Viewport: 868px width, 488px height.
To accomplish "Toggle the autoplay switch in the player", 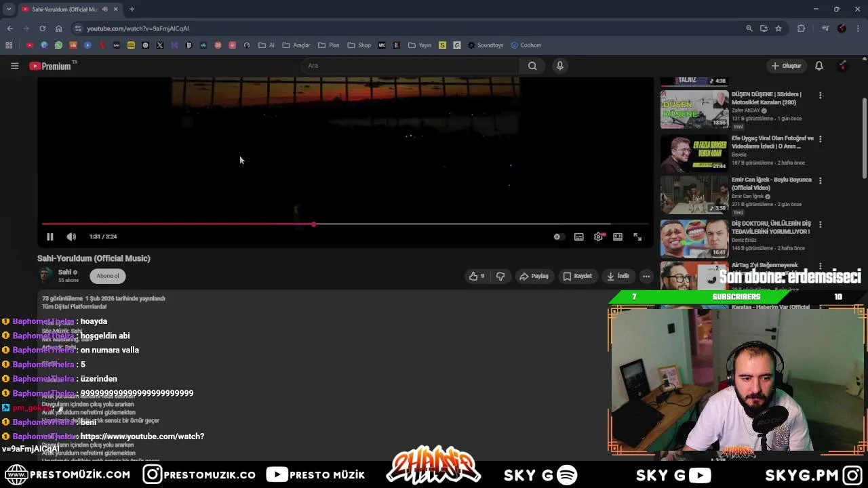I will (558, 237).
